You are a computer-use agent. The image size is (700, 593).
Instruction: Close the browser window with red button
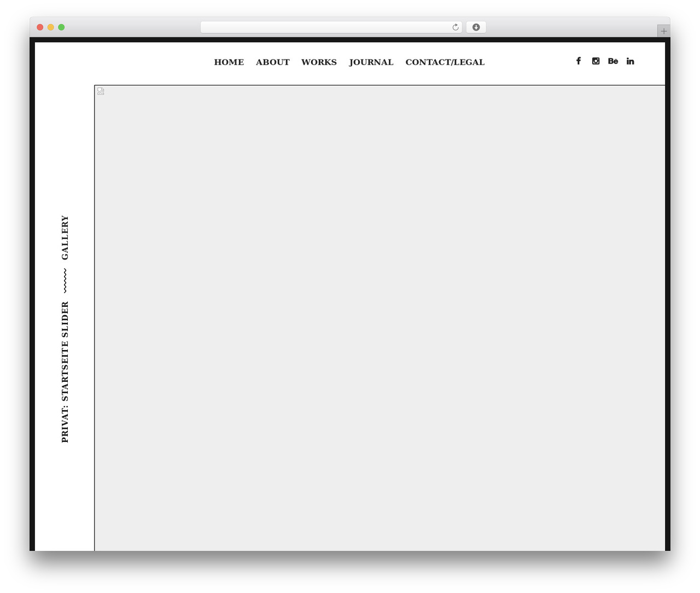40,27
